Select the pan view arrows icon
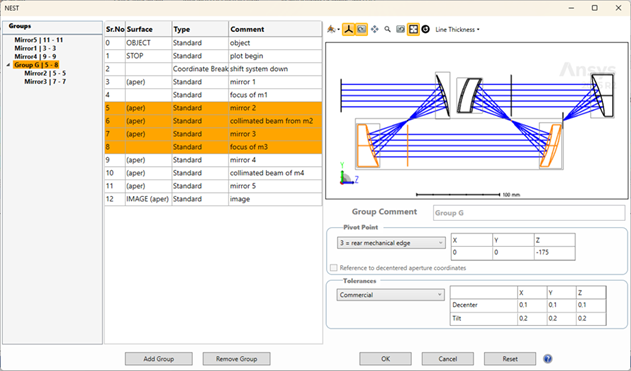 [375, 29]
